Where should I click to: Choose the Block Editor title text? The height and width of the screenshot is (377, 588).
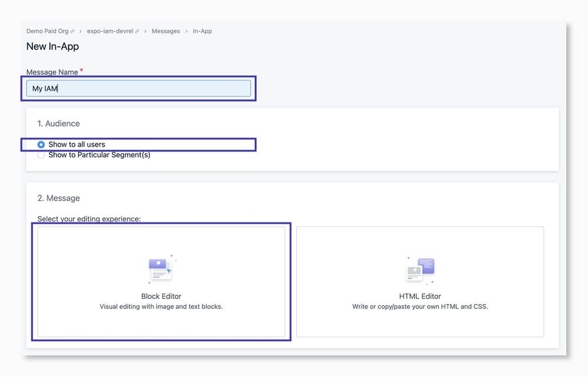(161, 297)
